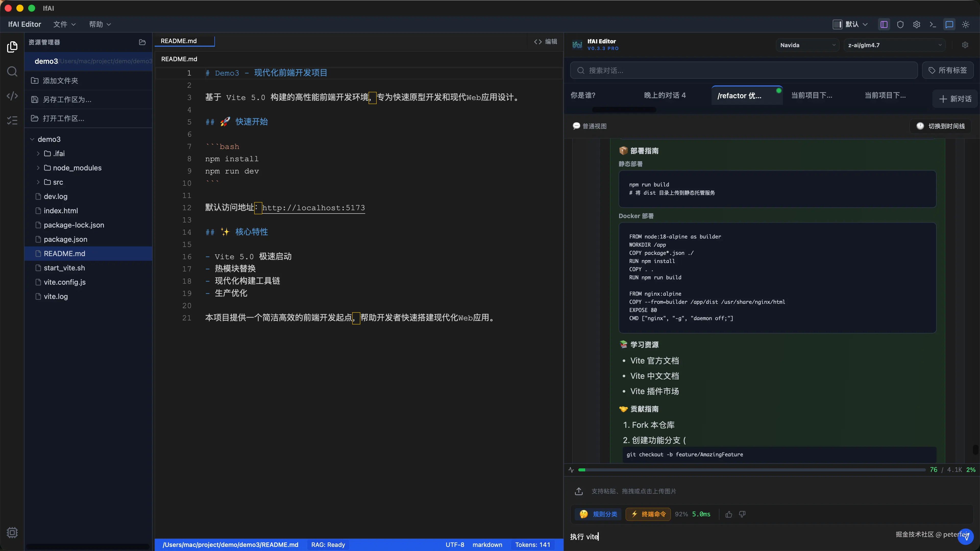
Task: Switch to the 晚上的对话 4 conversation tab
Action: pos(665,95)
